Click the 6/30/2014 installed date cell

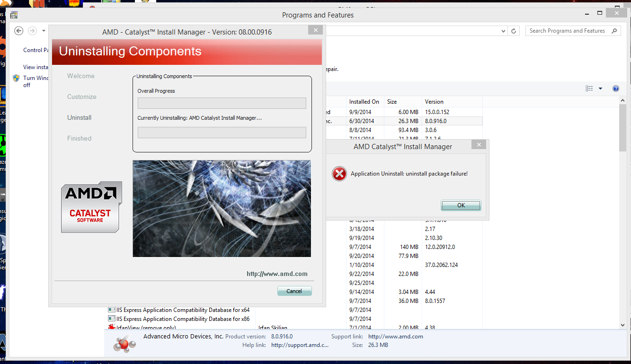pos(362,121)
